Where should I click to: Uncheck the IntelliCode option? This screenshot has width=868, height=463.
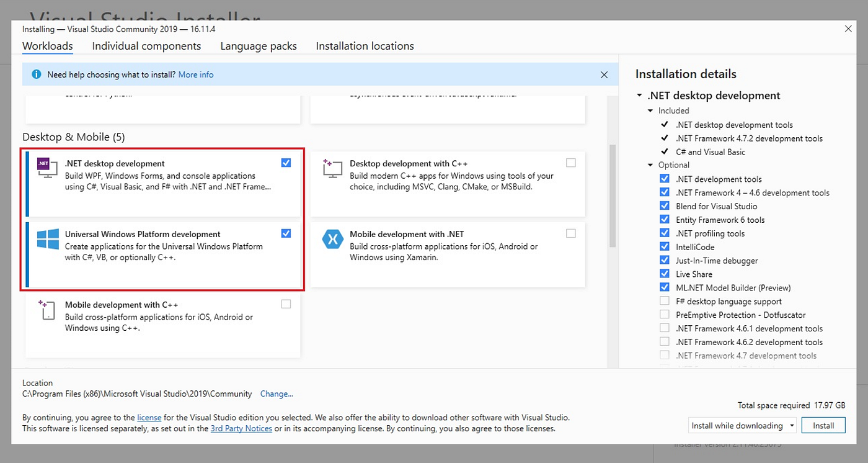click(x=665, y=247)
